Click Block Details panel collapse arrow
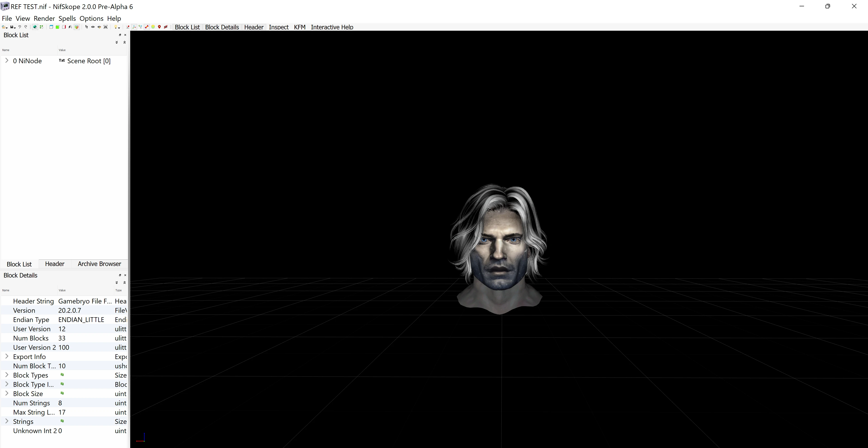 coord(125,282)
